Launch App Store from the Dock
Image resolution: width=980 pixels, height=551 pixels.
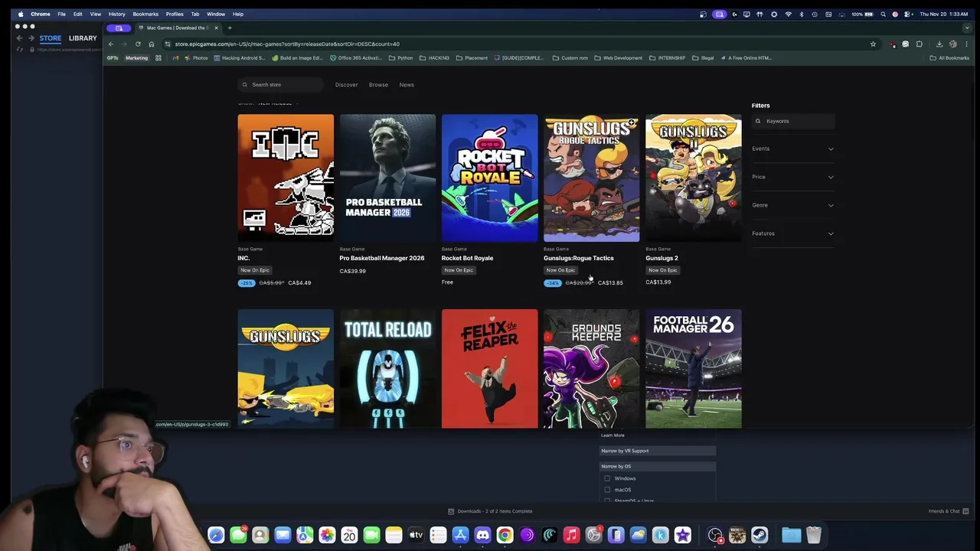point(460,535)
